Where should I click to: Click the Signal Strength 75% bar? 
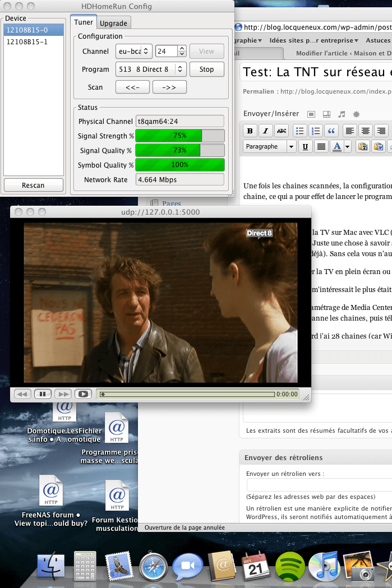pos(180,136)
